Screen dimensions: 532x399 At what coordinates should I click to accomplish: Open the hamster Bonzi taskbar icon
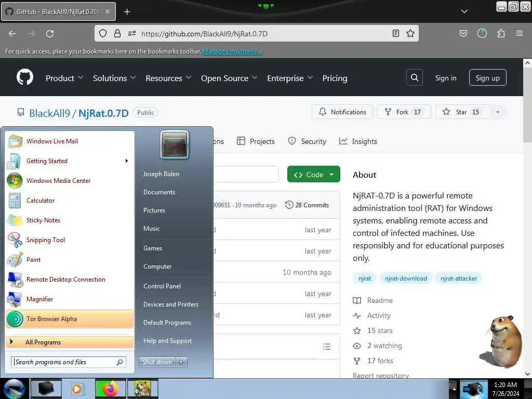pos(142,389)
